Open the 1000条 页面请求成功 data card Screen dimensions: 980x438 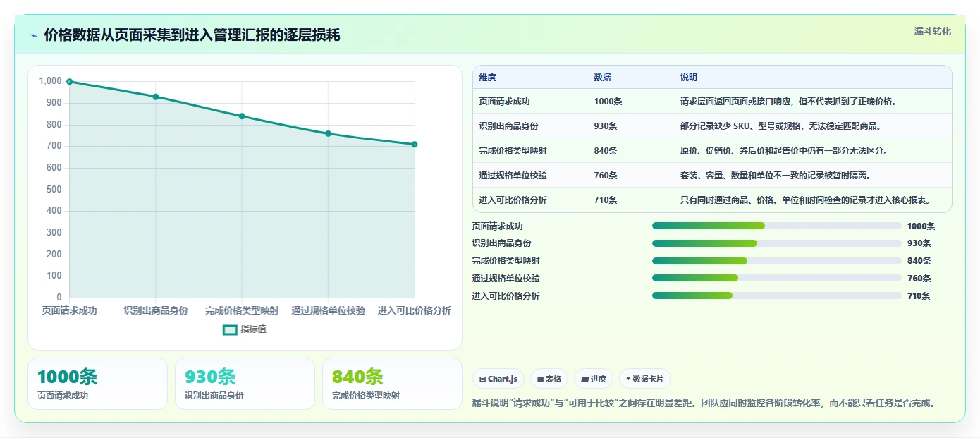pos(98,384)
